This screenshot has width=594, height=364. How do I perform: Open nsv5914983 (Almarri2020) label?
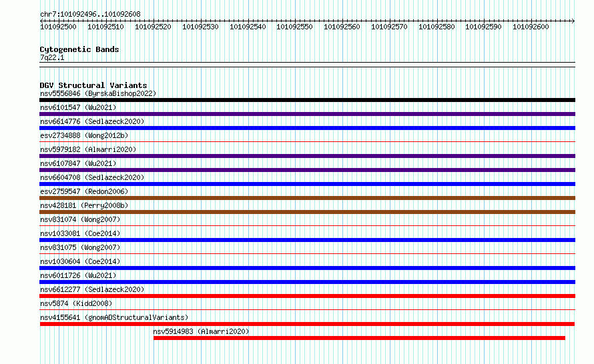click(x=201, y=331)
